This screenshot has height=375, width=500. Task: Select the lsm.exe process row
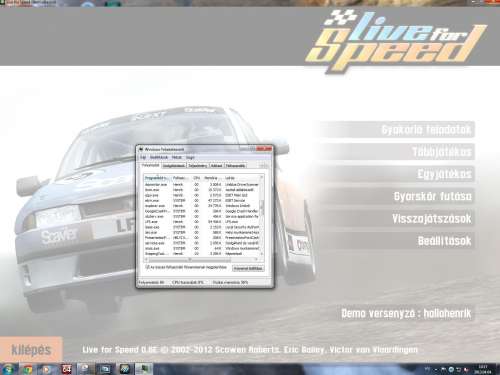(202, 232)
